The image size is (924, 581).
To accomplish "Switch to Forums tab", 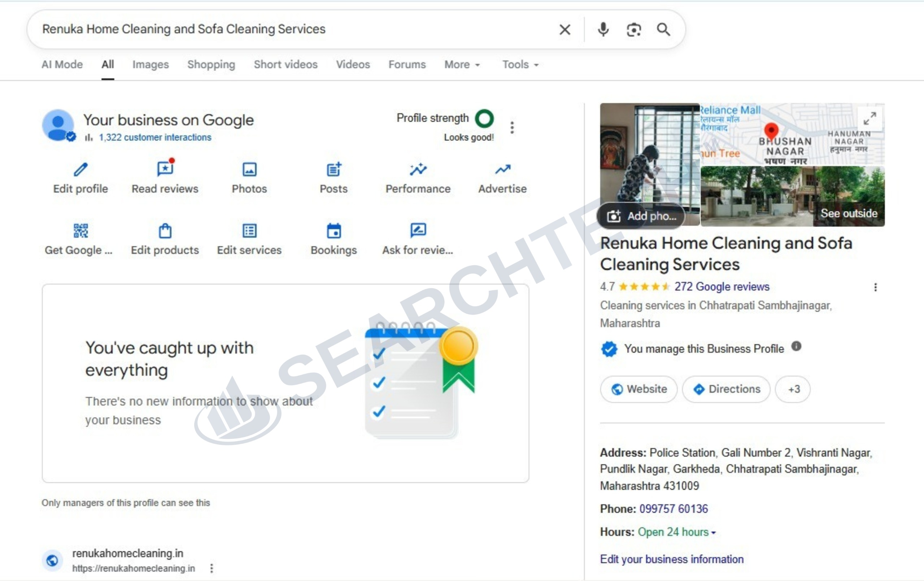I will 407,65.
